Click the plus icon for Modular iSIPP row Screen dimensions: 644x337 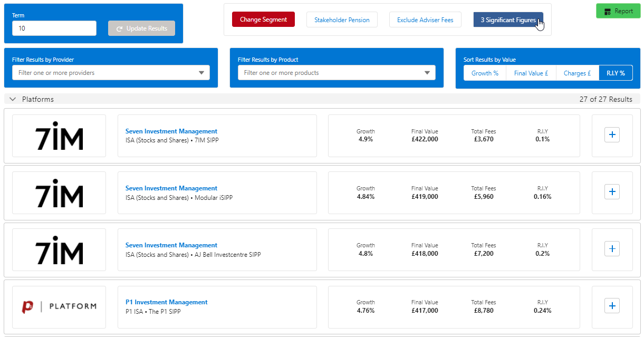pyautogui.click(x=612, y=192)
